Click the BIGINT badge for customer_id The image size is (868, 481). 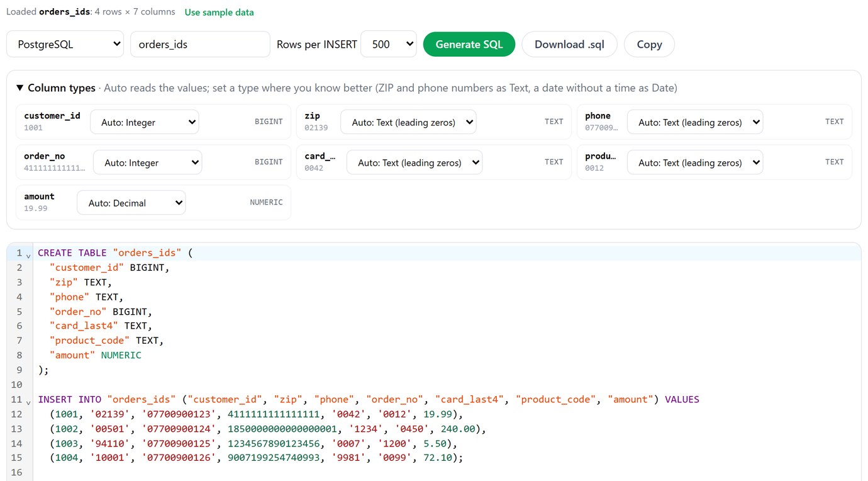(269, 122)
